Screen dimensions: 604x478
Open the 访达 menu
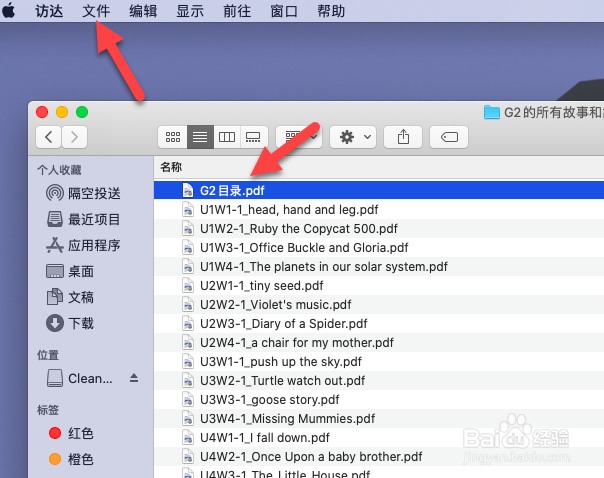point(49,11)
